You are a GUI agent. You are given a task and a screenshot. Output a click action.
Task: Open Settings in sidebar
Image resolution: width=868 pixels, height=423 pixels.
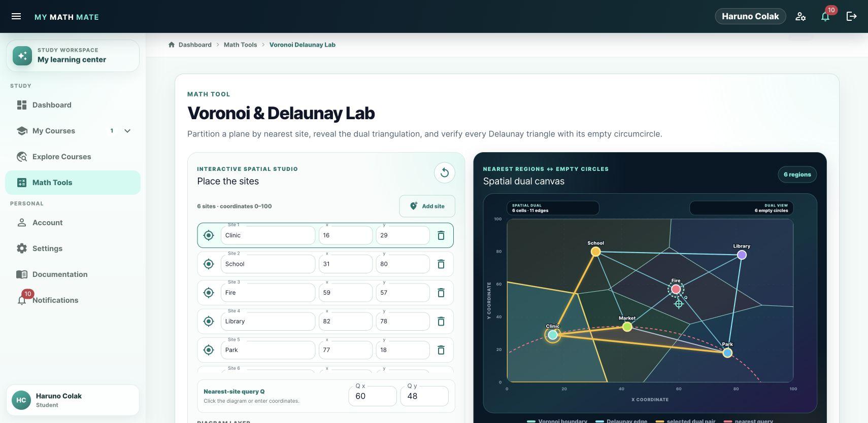coord(73,249)
